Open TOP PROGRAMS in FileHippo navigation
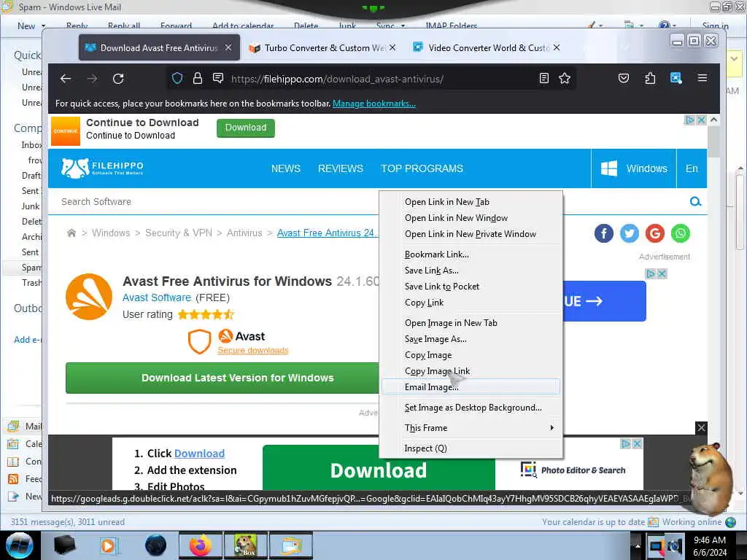Image resolution: width=747 pixels, height=560 pixels. click(422, 168)
